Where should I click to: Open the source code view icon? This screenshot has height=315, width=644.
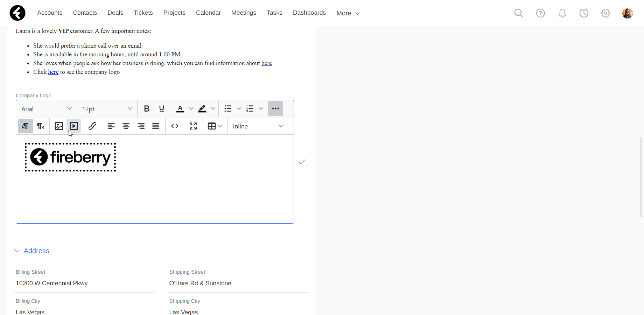(175, 126)
